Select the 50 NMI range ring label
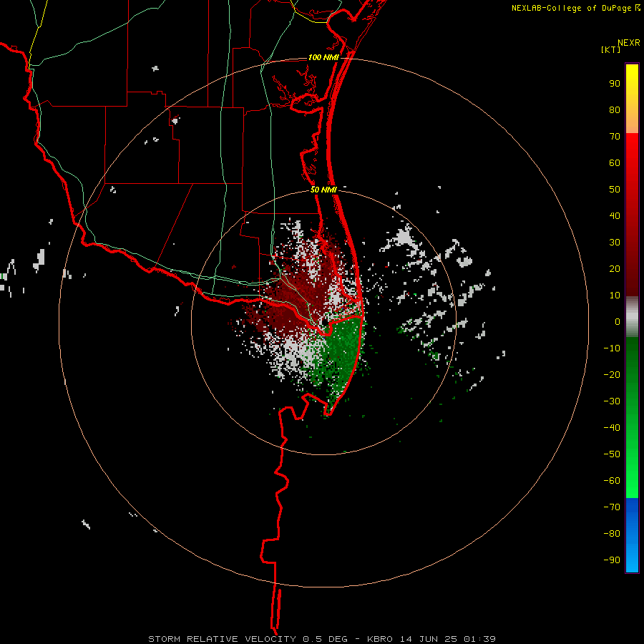The height and width of the screenshot is (644, 644). click(323, 190)
